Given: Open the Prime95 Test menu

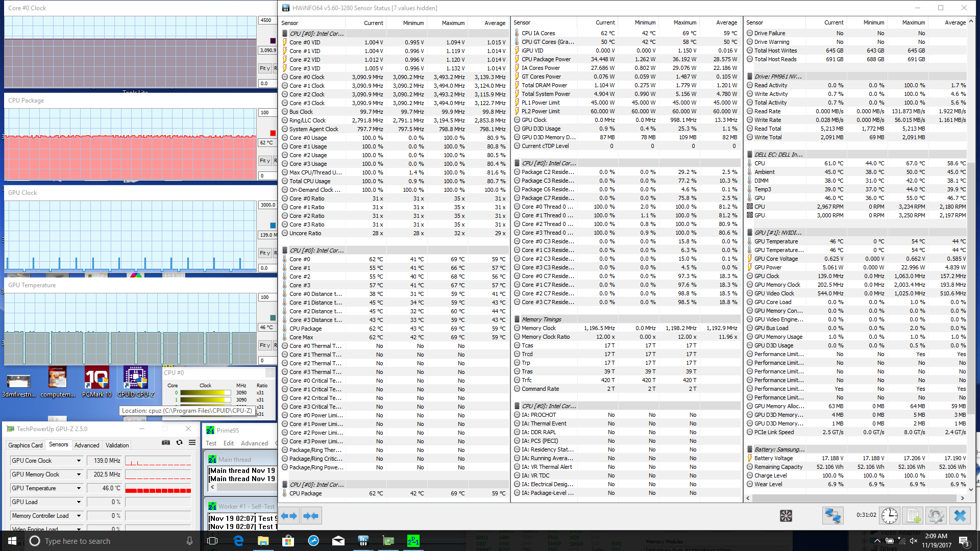Looking at the screenshot, I should [x=211, y=443].
